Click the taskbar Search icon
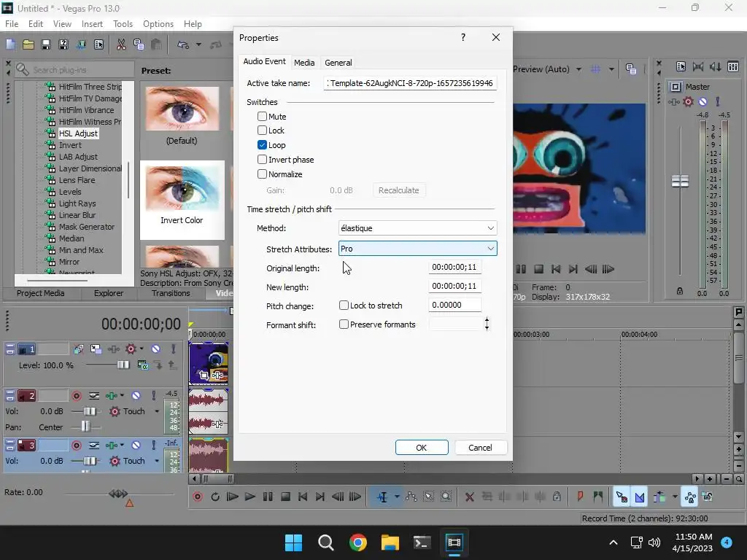This screenshot has height=560, width=747. pyautogui.click(x=326, y=542)
